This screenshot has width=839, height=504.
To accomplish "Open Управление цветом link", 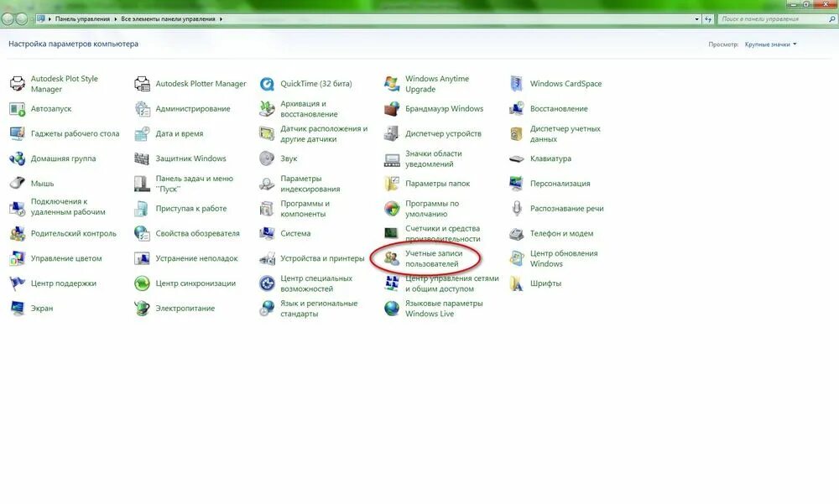I will (x=65, y=258).
